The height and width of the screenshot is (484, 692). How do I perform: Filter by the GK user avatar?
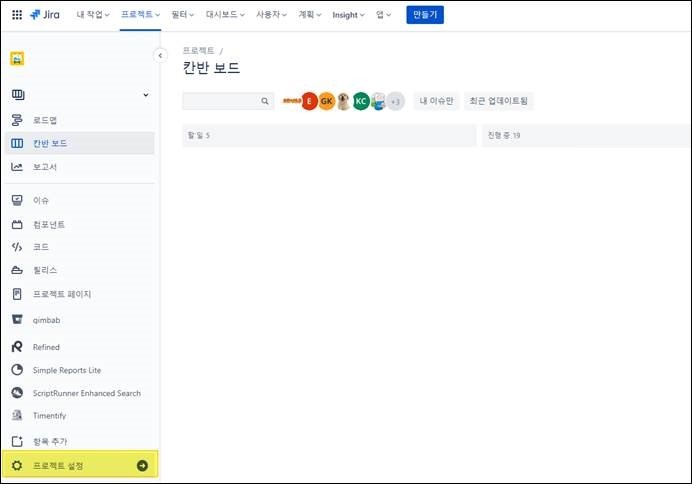pos(326,101)
